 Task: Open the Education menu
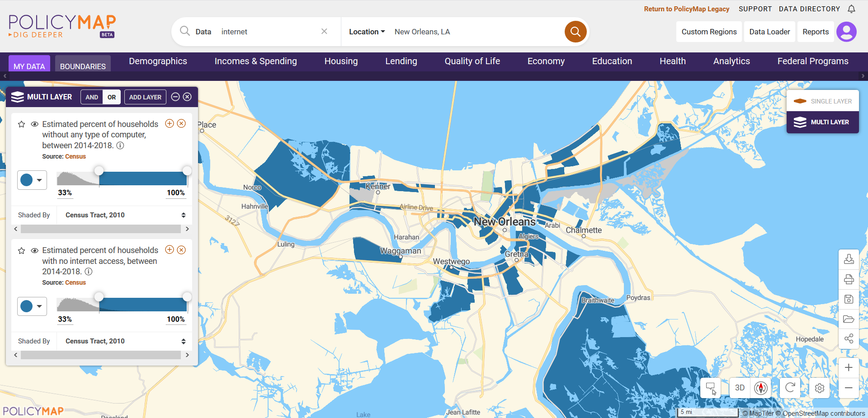coord(612,61)
